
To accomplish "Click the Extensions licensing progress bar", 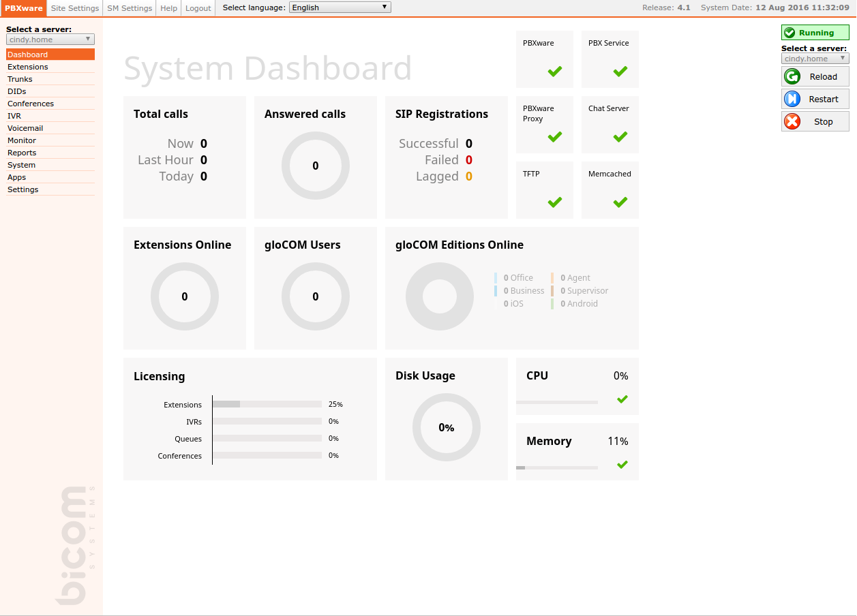I will (267, 404).
